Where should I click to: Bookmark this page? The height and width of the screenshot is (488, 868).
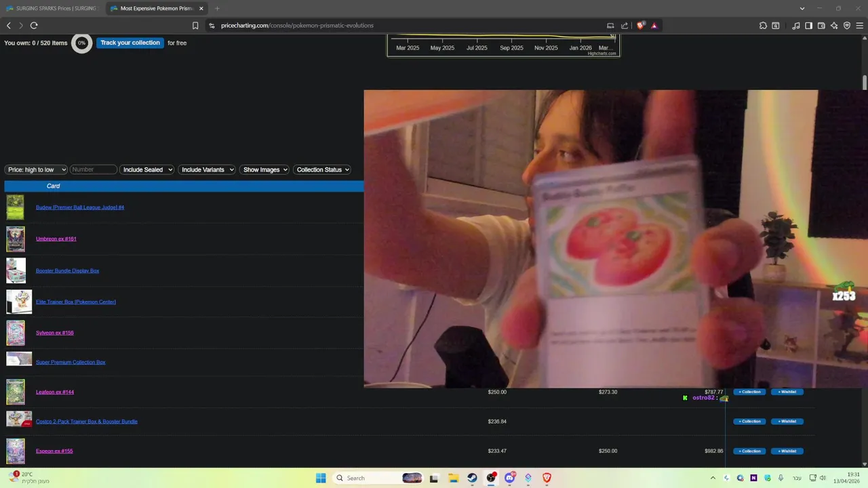point(195,26)
